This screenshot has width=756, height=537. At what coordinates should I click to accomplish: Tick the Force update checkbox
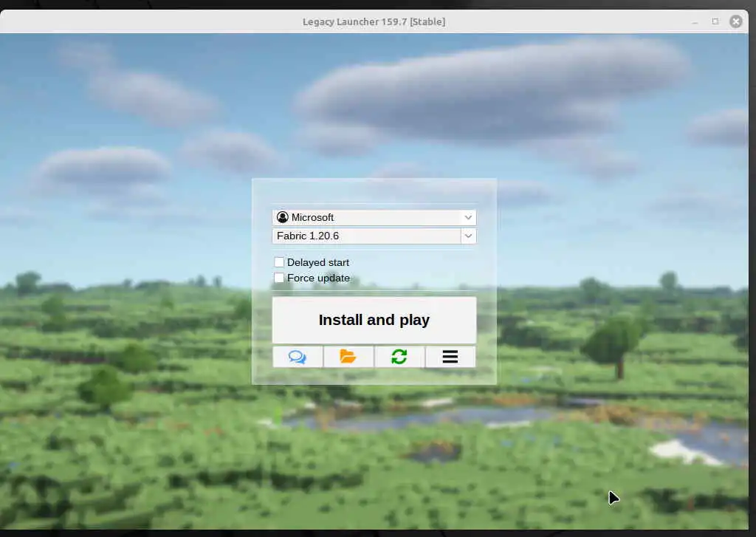278,278
